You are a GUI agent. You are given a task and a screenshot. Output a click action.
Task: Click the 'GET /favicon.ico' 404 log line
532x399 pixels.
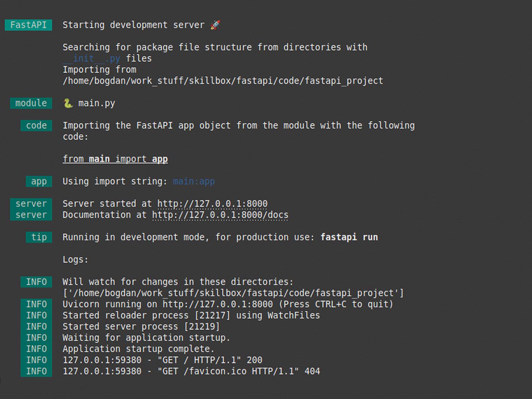(x=191, y=371)
